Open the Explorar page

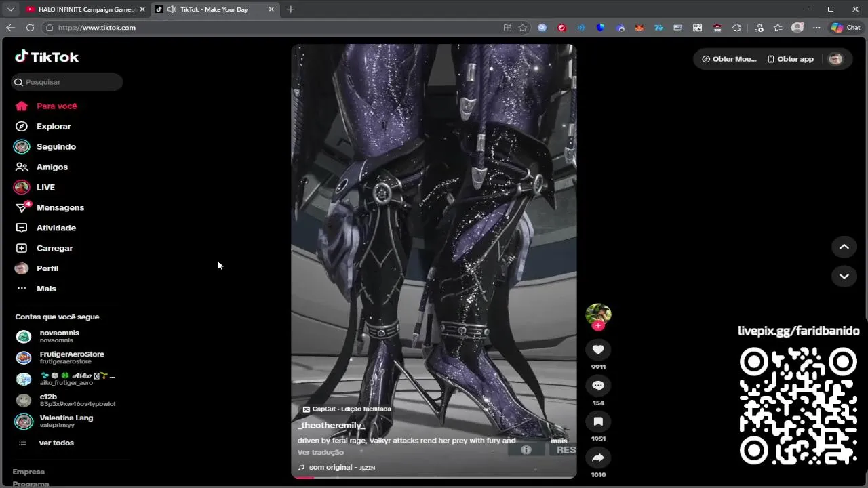[43, 126]
